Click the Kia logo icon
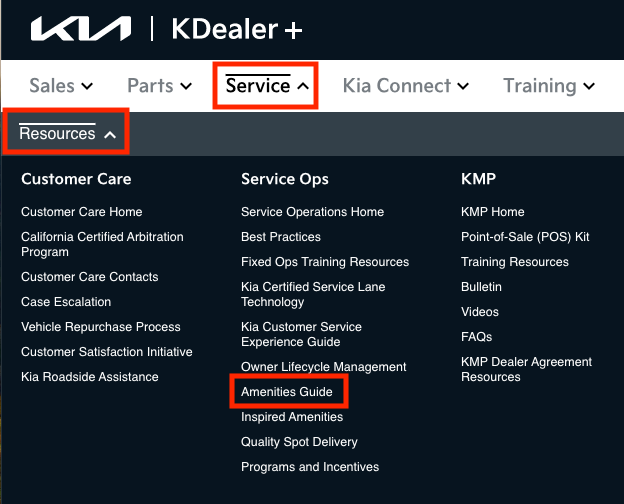Image resolution: width=624 pixels, height=504 pixels. click(81, 30)
